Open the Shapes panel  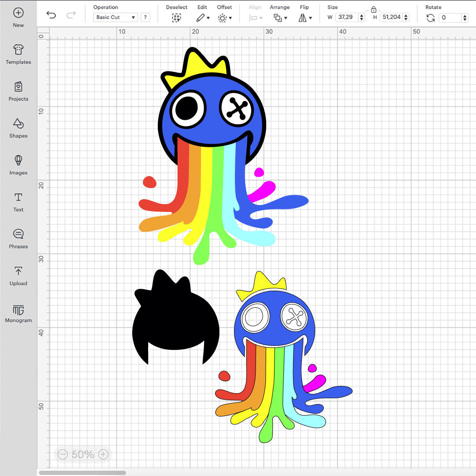[x=18, y=128]
